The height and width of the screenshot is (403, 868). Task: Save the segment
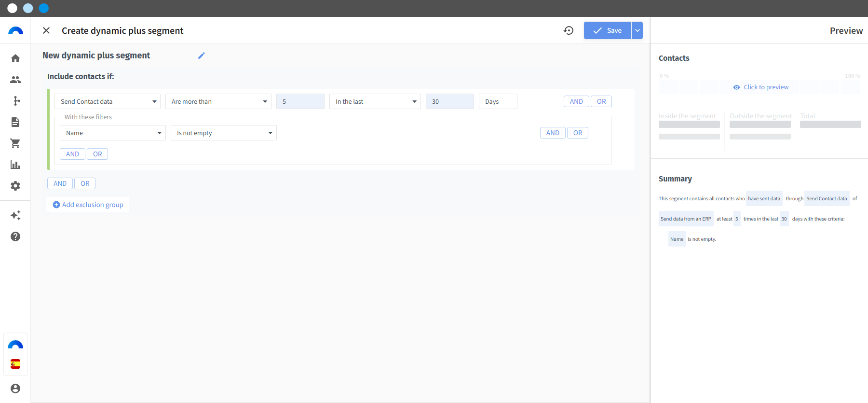607,30
